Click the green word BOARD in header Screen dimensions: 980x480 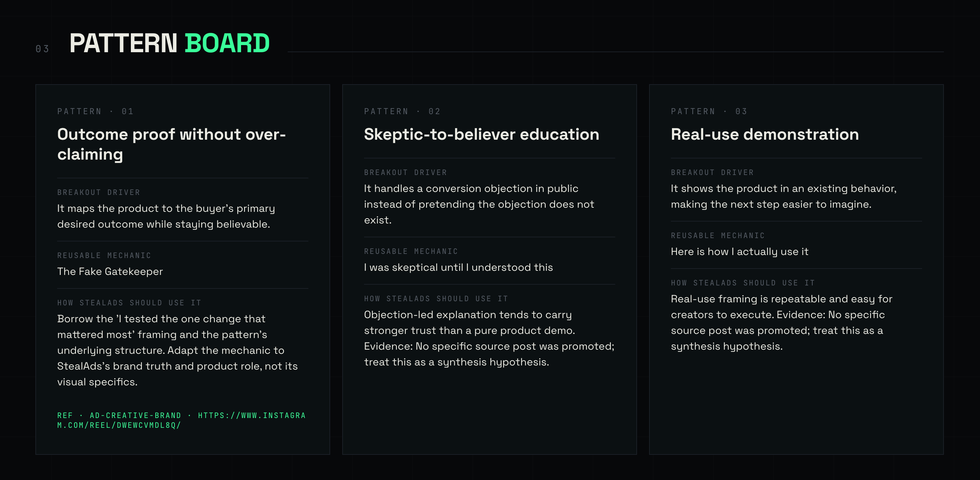point(227,43)
